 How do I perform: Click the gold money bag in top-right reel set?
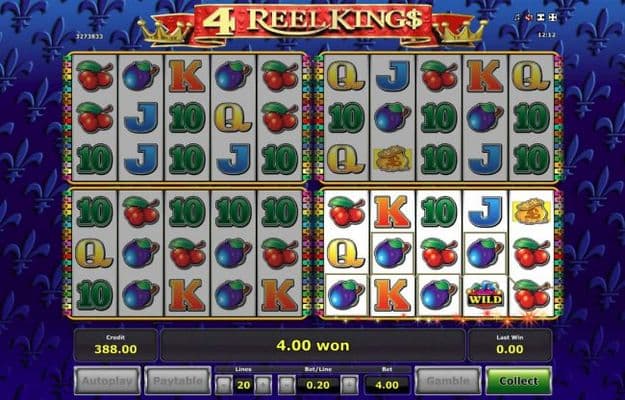(392, 159)
